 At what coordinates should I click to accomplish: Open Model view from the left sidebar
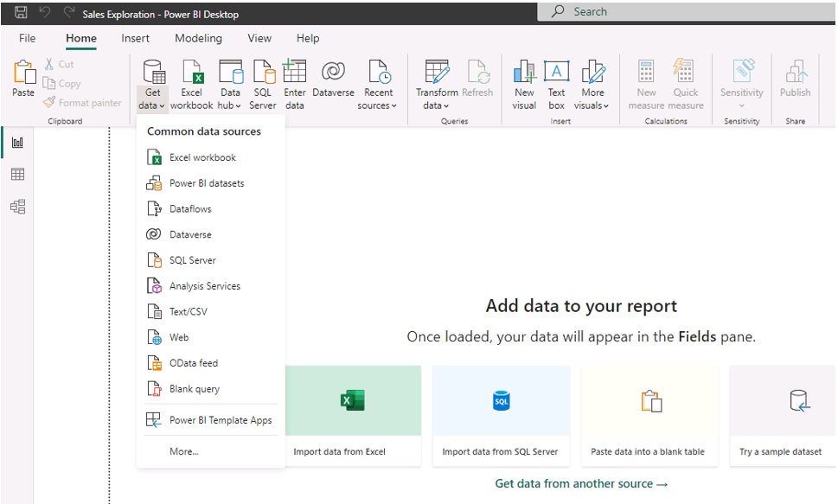pos(17,206)
